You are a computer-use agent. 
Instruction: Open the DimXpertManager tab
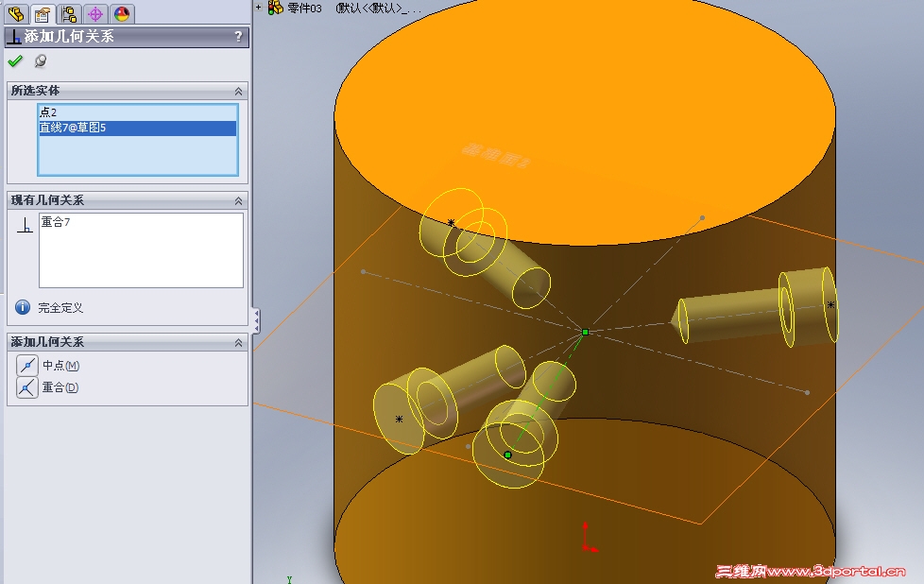95,13
